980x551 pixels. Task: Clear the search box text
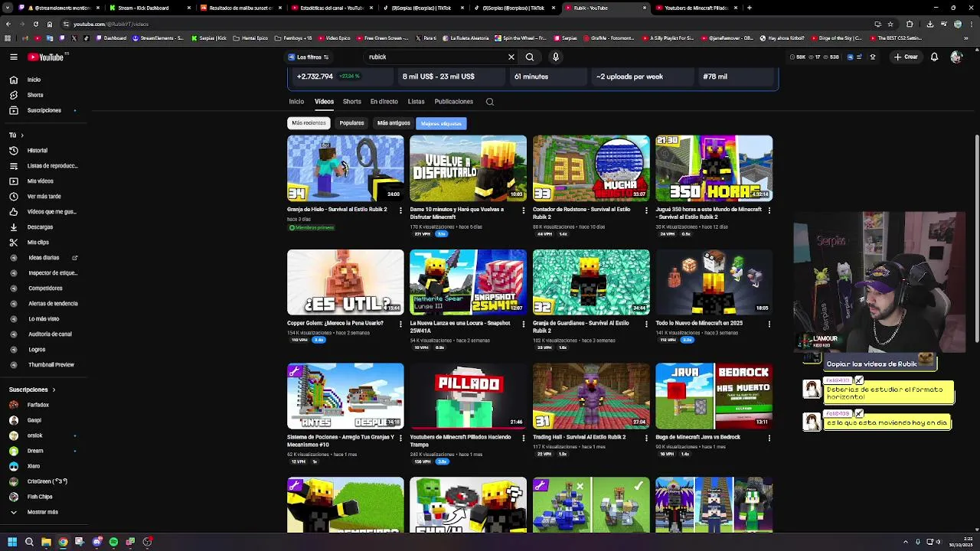click(x=511, y=57)
